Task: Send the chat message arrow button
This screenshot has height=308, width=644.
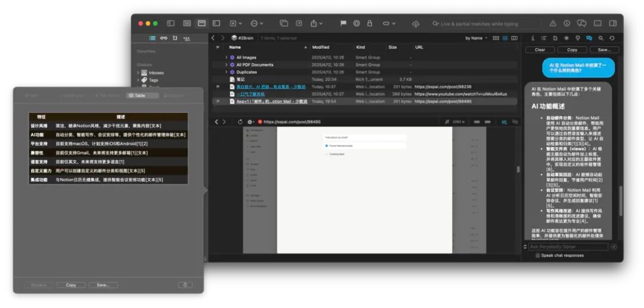Action: [614, 247]
